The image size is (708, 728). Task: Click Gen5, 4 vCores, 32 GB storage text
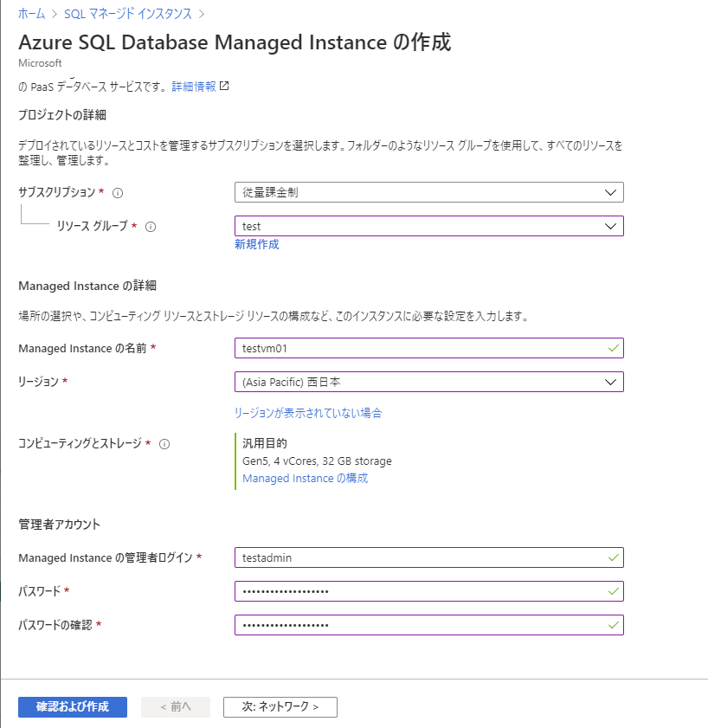coord(317,461)
